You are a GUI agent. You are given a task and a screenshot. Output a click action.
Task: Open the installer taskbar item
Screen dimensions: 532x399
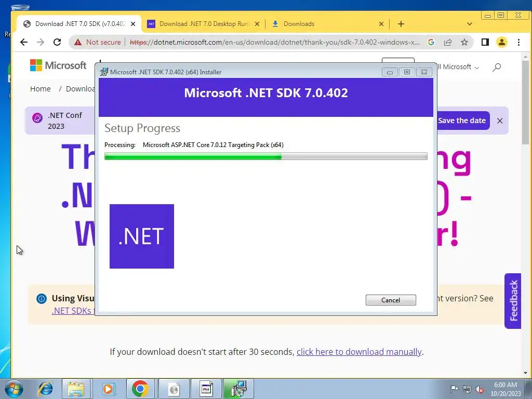(238, 389)
